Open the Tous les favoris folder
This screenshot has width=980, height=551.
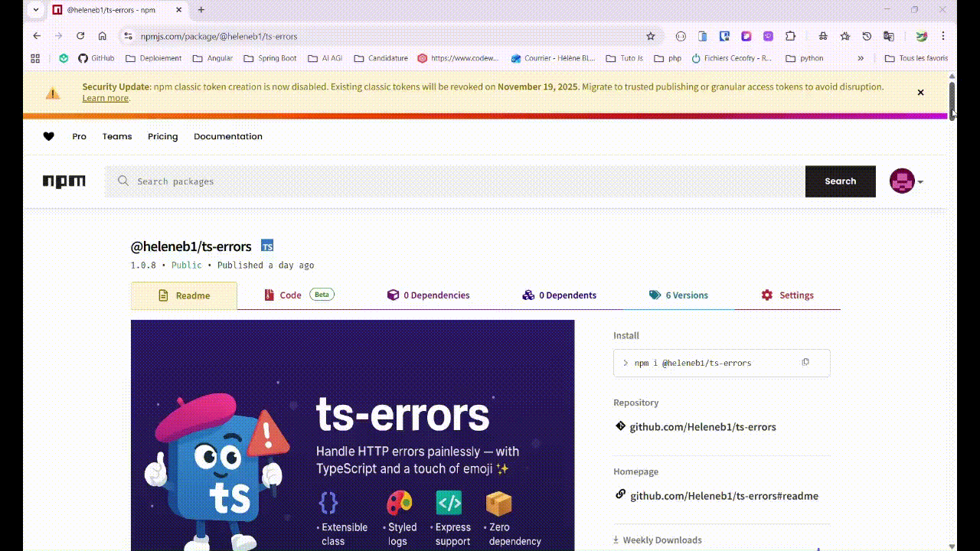click(x=916, y=58)
